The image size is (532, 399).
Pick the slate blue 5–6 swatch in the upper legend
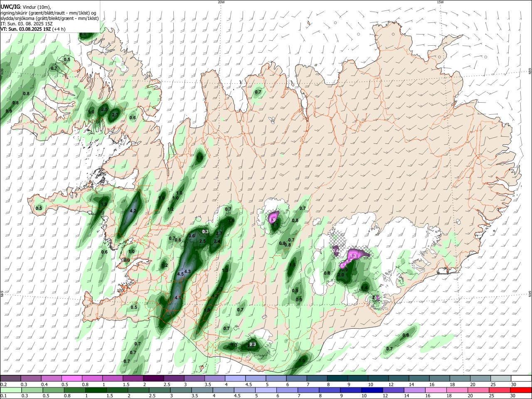pos(276,379)
